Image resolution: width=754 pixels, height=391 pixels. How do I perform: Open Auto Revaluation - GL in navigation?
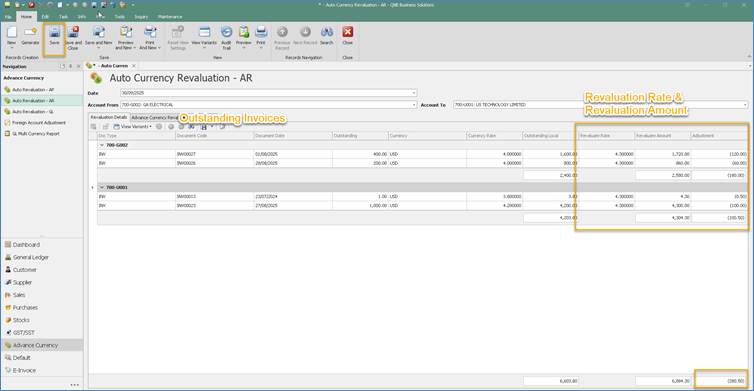point(33,112)
